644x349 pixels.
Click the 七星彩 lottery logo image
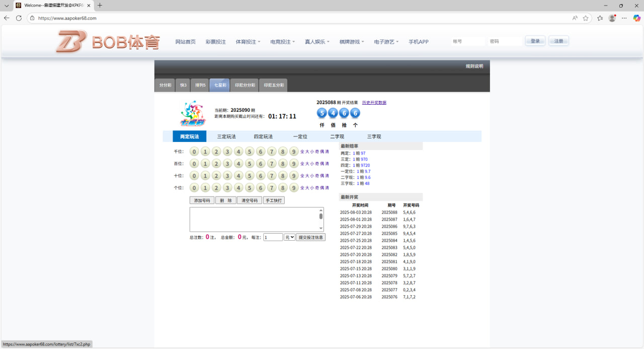coord(193,113)
